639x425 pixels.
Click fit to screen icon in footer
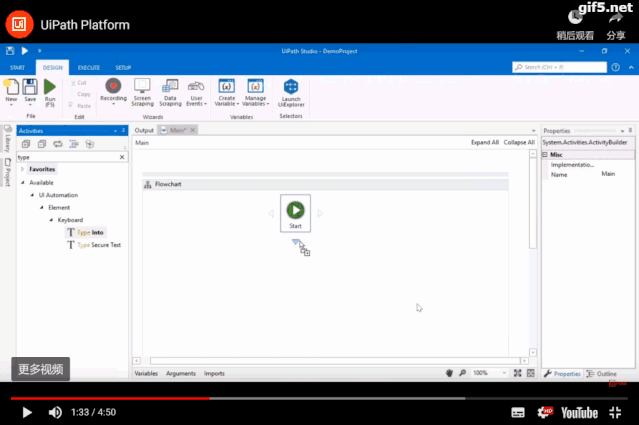(x=517, y=373)
